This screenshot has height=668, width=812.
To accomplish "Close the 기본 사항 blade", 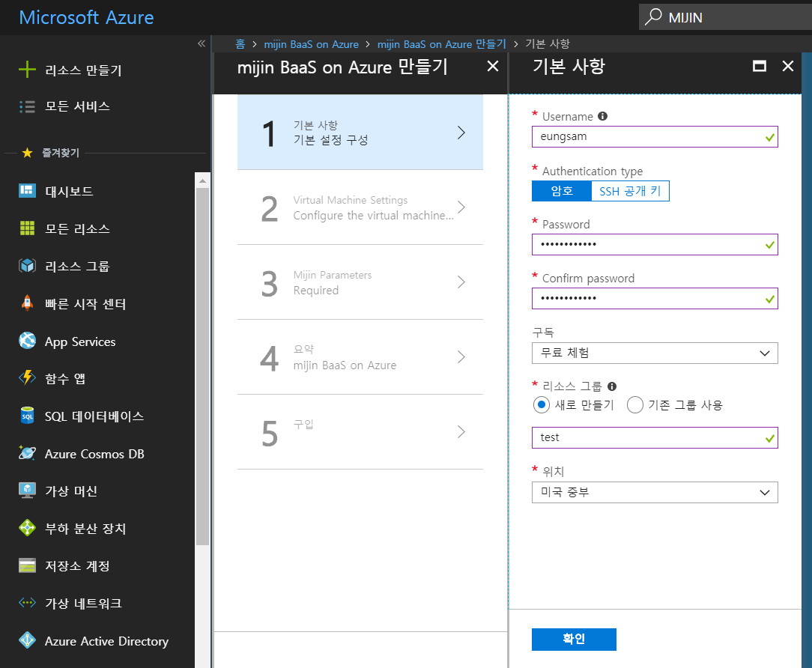I will tap(788, 66).
